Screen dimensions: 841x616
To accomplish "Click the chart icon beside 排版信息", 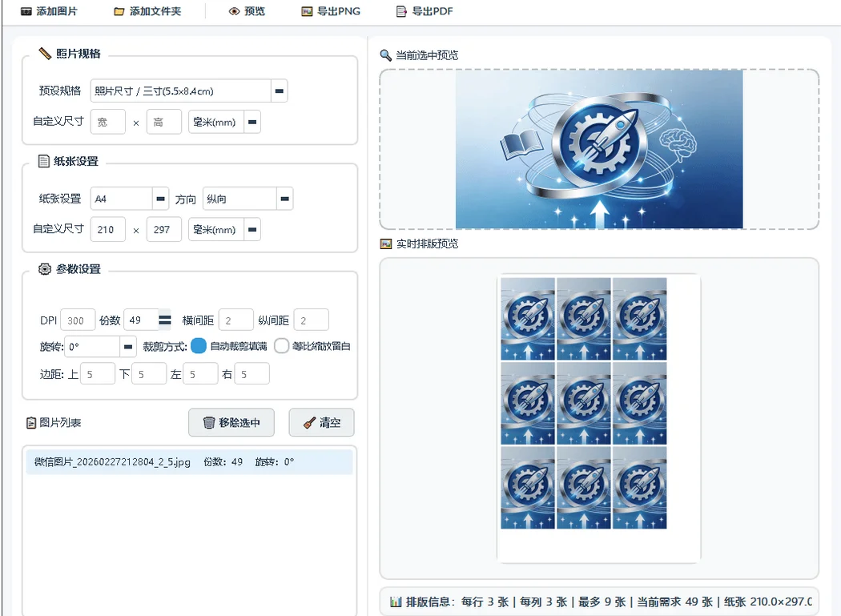I will click(x=396, y=602).
